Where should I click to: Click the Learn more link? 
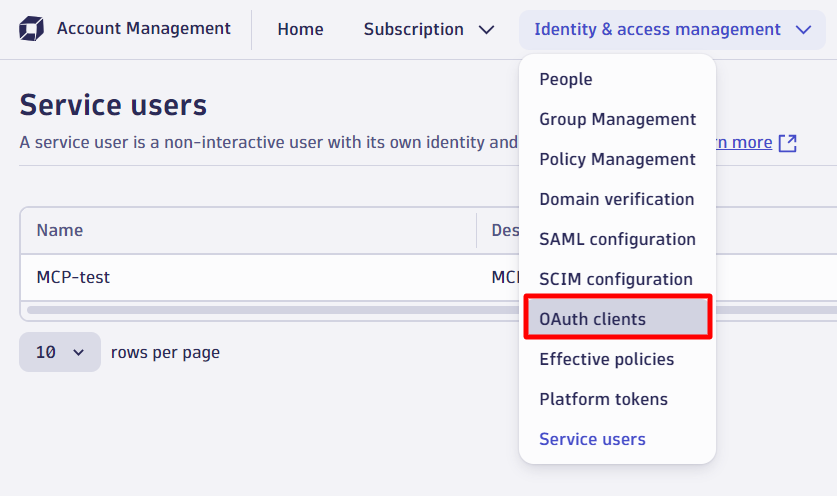point(744,143)
